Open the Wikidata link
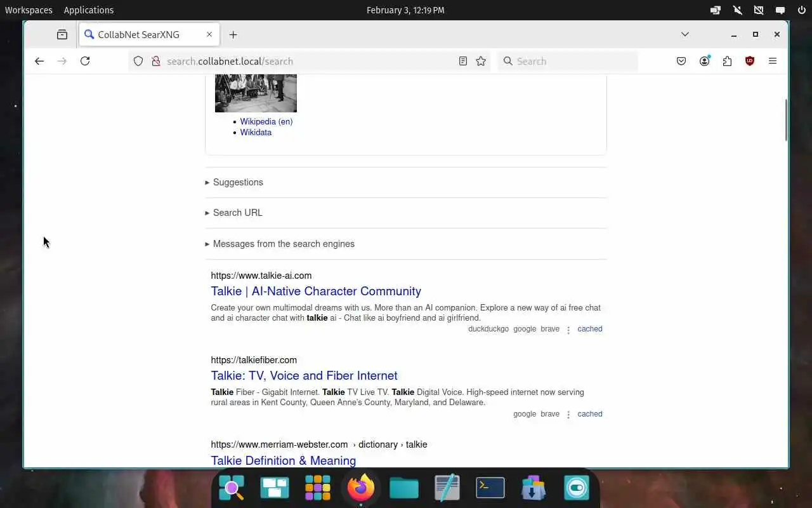This screenshot has height=508, width=812. [x=256, y=132]
